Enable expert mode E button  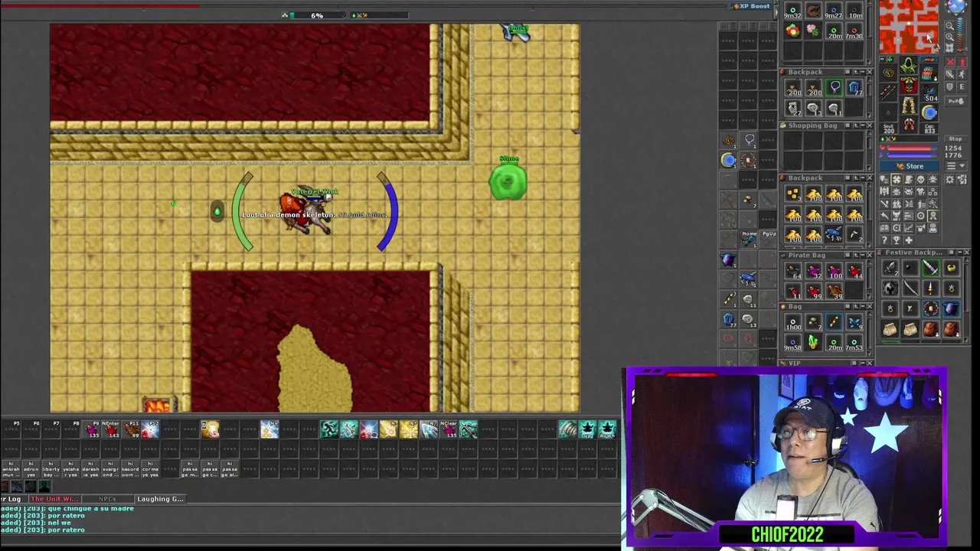pyautogui.click(x=962, y=86)
